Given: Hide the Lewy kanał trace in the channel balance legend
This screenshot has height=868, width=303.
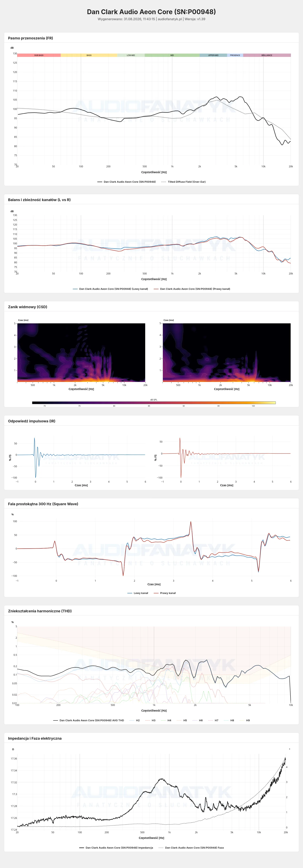Looking at the screenshot, I should [x=110, y=289].
